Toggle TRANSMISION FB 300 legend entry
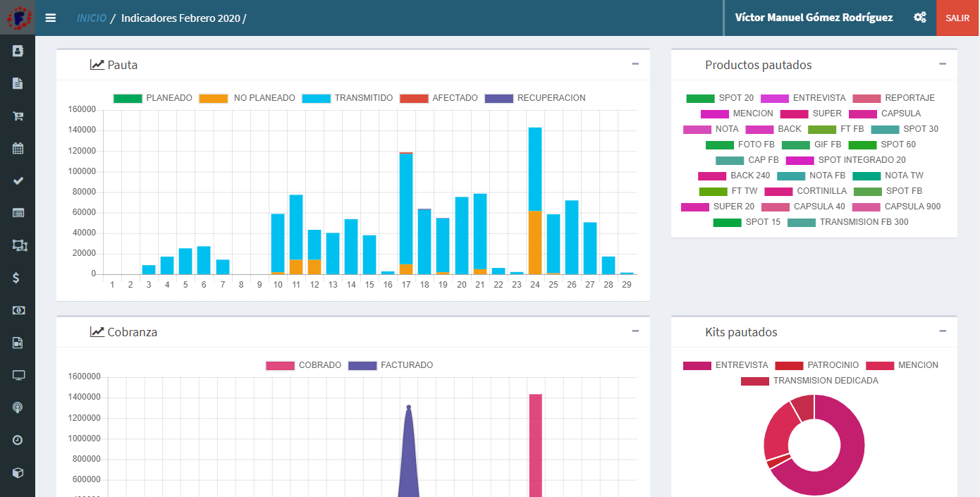 848,222
